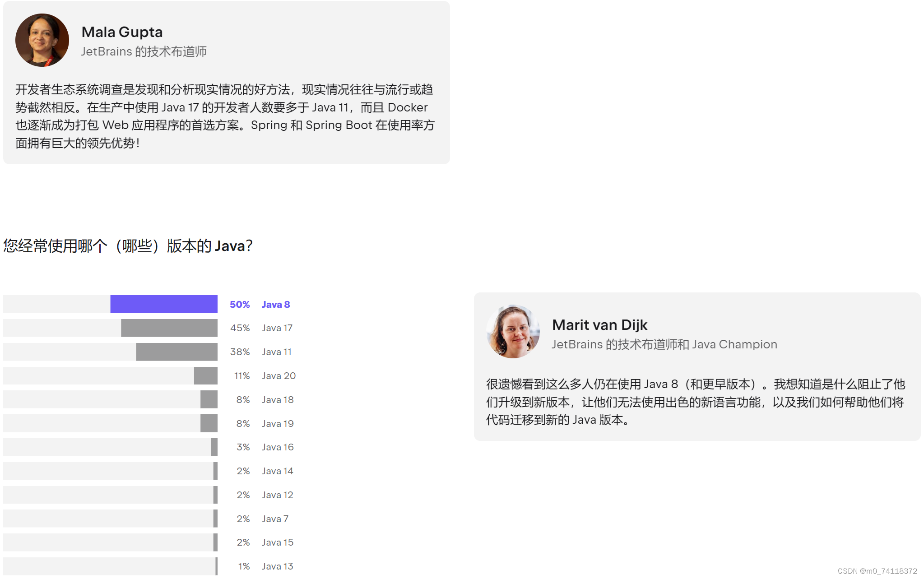Click the Java 7 row label
The height and width of the screenshot is (579, 924).
[x=275, y=519]
